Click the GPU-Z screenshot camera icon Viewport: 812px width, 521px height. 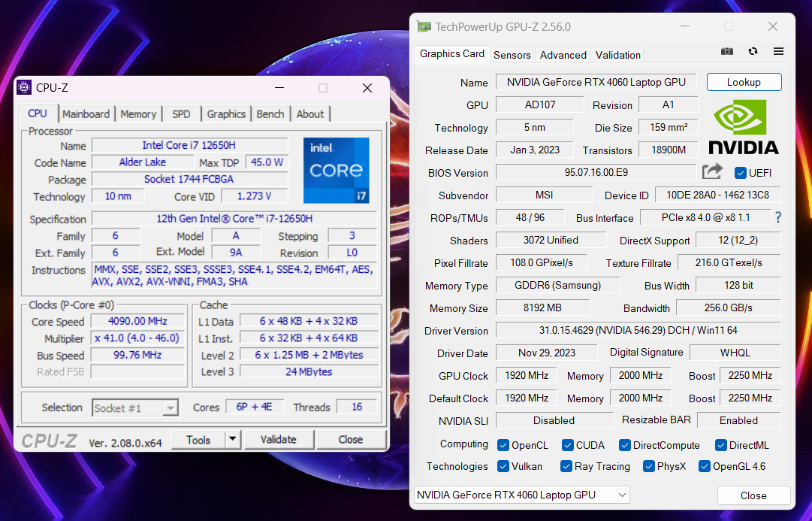[x=727, y=51]
